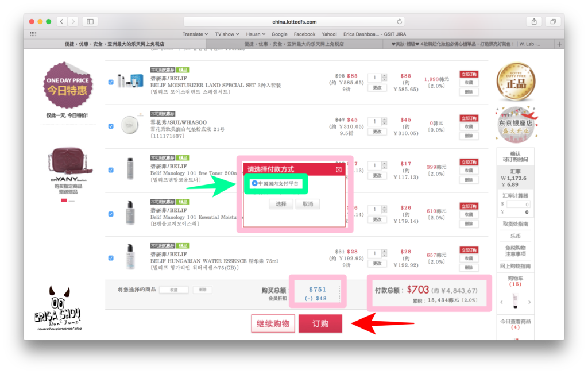The width and height of the screenshot is (588, 374).
Task: Click 更改 under the $17 toner quantity
Action: click(377, 176)
